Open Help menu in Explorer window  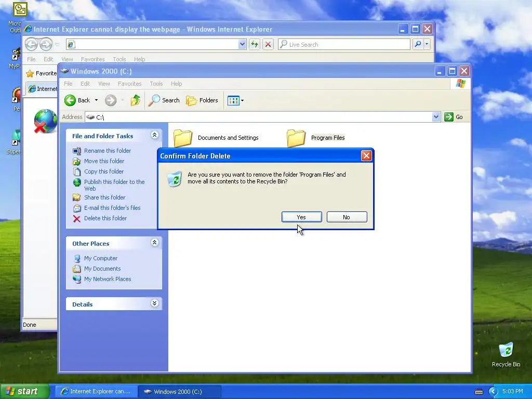click(x=177, y=84)
